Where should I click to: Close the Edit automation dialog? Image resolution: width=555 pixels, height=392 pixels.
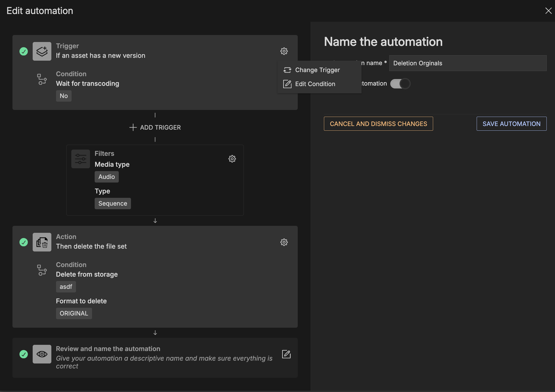coord(548,11)
